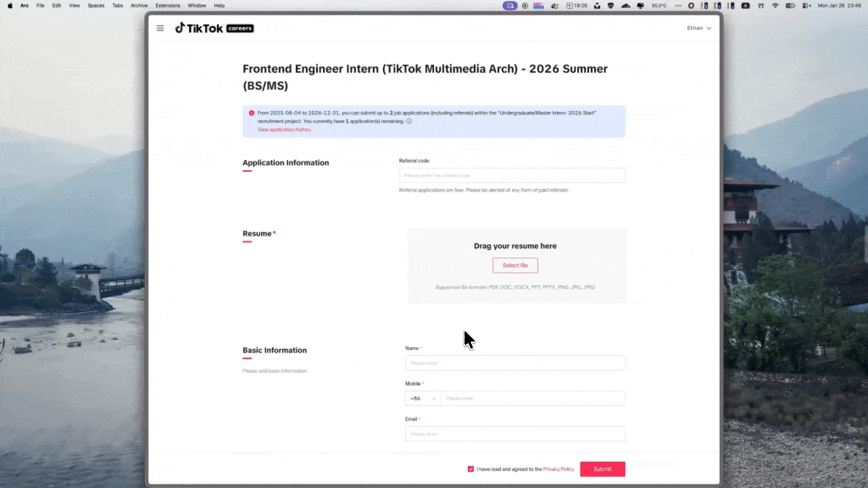Click the red alert icon in the notice banner
The width and height of the screenshot is (868, 488).
(252, 113)
